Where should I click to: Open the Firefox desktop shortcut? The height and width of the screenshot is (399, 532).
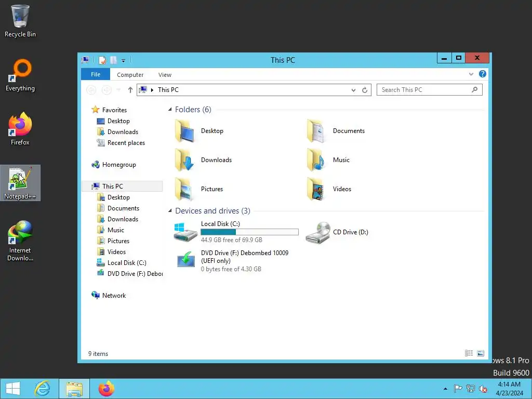click(20, 129)
